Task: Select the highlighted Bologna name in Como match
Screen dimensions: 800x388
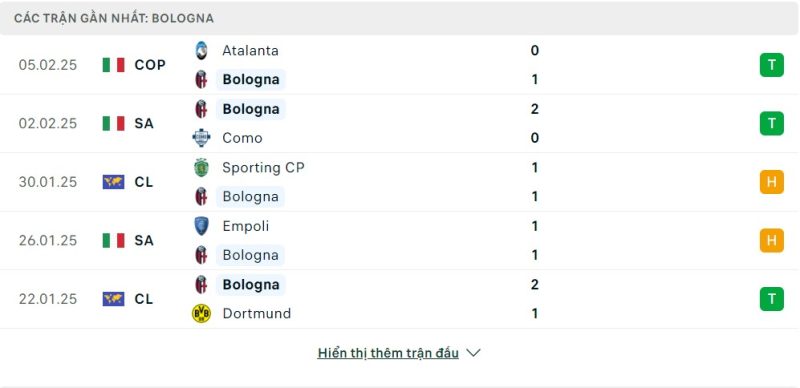Action: point(251,109)
